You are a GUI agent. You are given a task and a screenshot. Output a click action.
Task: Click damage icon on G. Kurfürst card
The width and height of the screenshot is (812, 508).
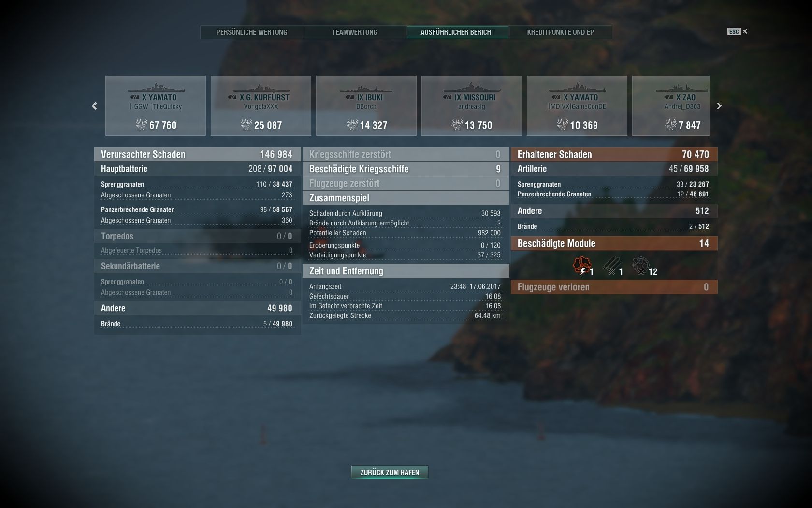246,125
